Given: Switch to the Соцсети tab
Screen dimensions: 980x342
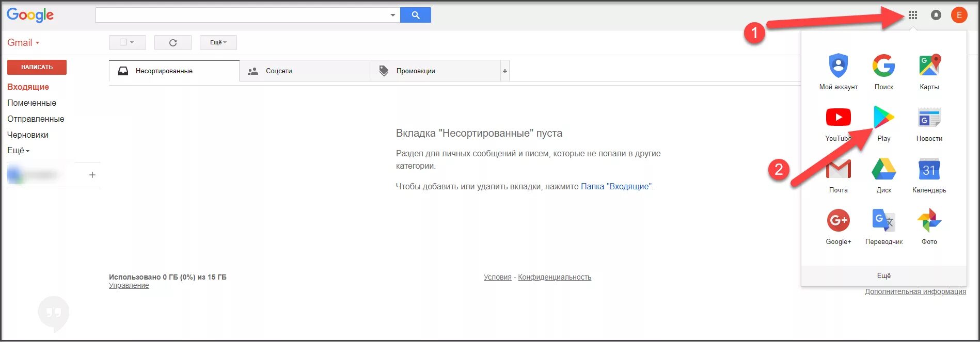Looking at the screenshot, I should pyautogui.click(x=305, y=71).
